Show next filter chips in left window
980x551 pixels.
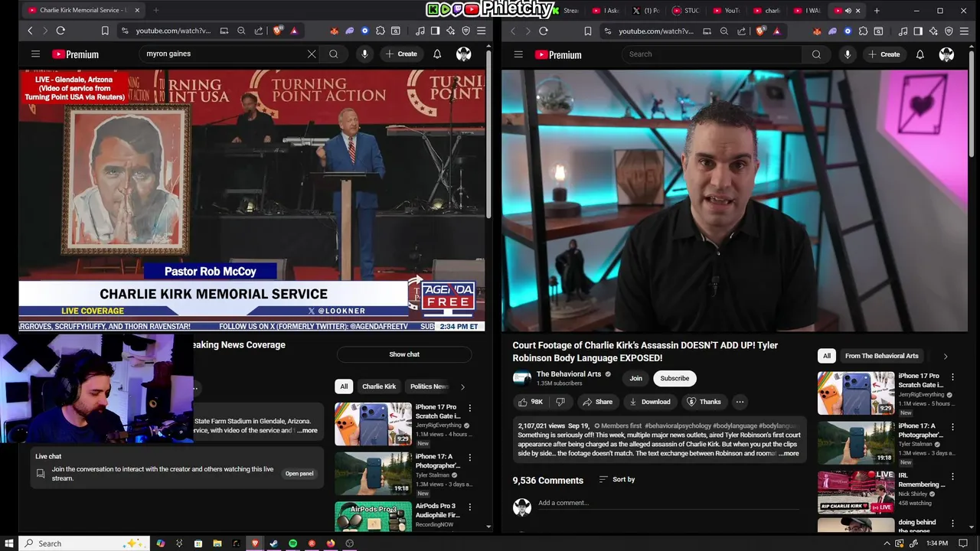(462, 386)
